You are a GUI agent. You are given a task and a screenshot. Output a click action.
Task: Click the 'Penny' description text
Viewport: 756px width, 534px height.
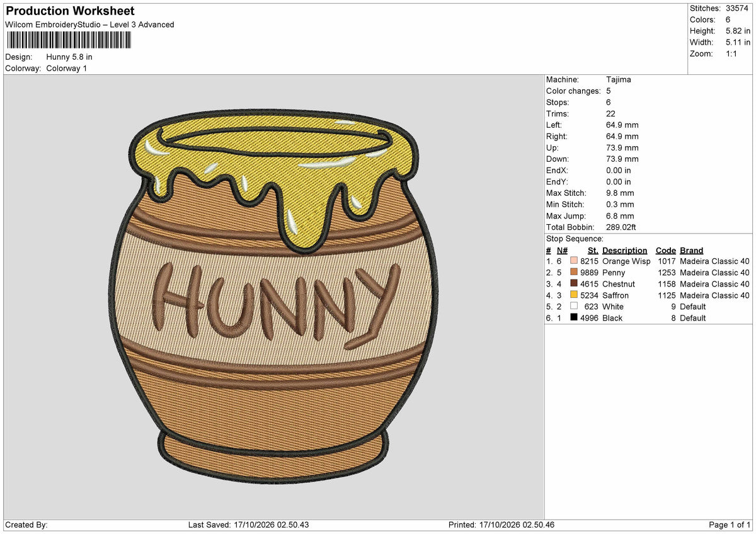coord(614,273)
